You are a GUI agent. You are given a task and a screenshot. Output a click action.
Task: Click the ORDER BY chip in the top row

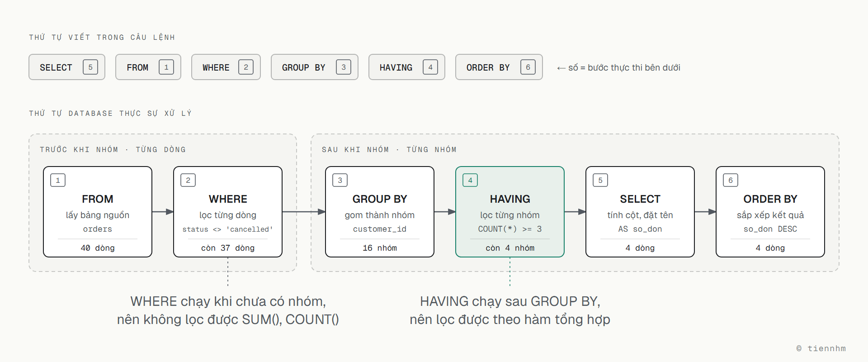pyautogui.click(x=499, y=67)
